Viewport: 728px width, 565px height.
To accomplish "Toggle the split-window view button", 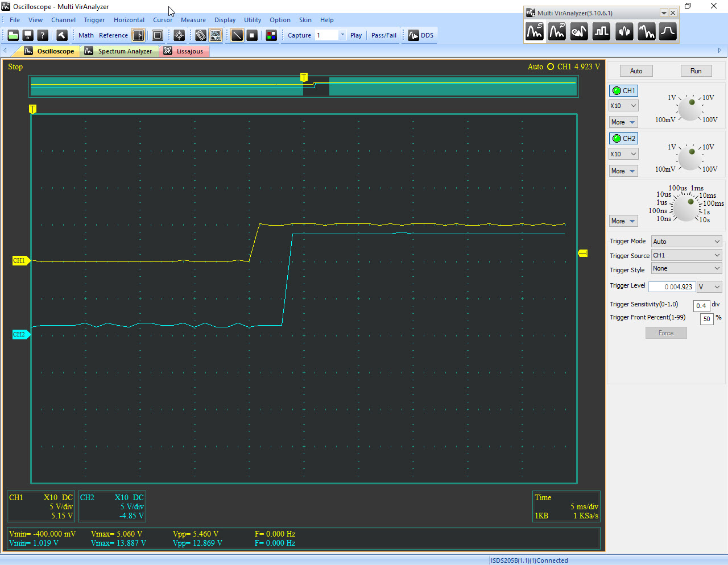I will [138, 35].
